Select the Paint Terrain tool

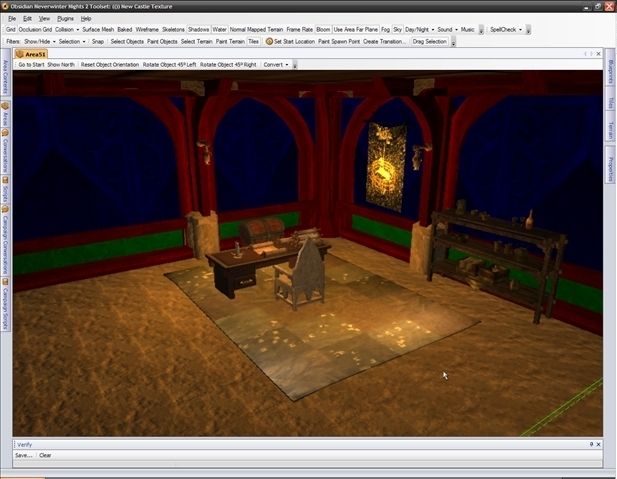230,42
